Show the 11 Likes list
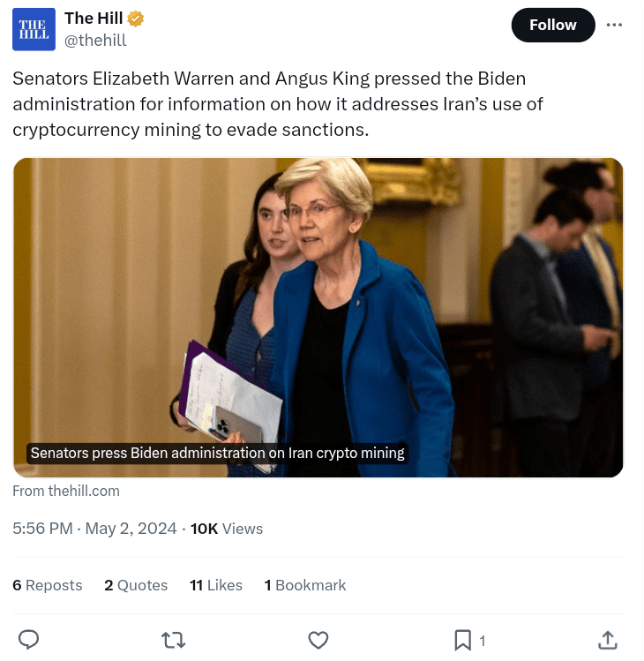The height and width of the screenshot is (661, 644). pyautogui.click(x=216, y=585)
